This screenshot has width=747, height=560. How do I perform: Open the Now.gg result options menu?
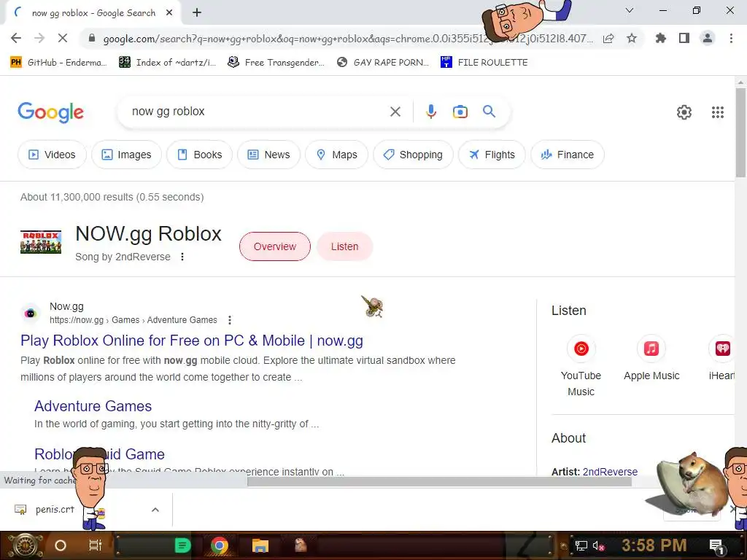tap(230, 320)
